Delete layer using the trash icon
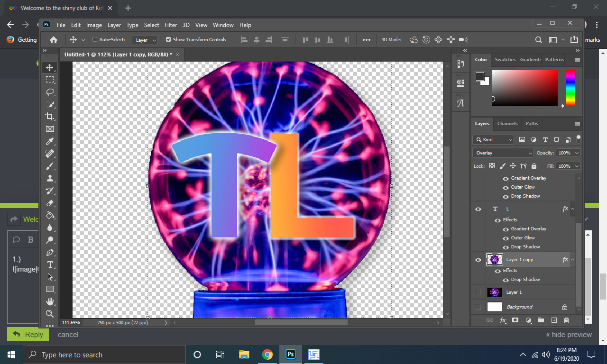Screen dimensions: 607x364 [x=566, y=320]
